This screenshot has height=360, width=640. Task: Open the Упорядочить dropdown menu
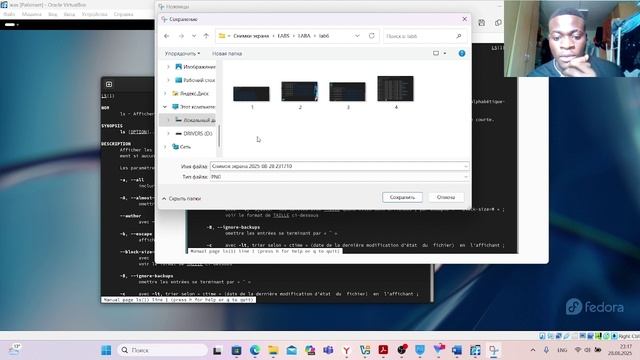pos(182,53)
